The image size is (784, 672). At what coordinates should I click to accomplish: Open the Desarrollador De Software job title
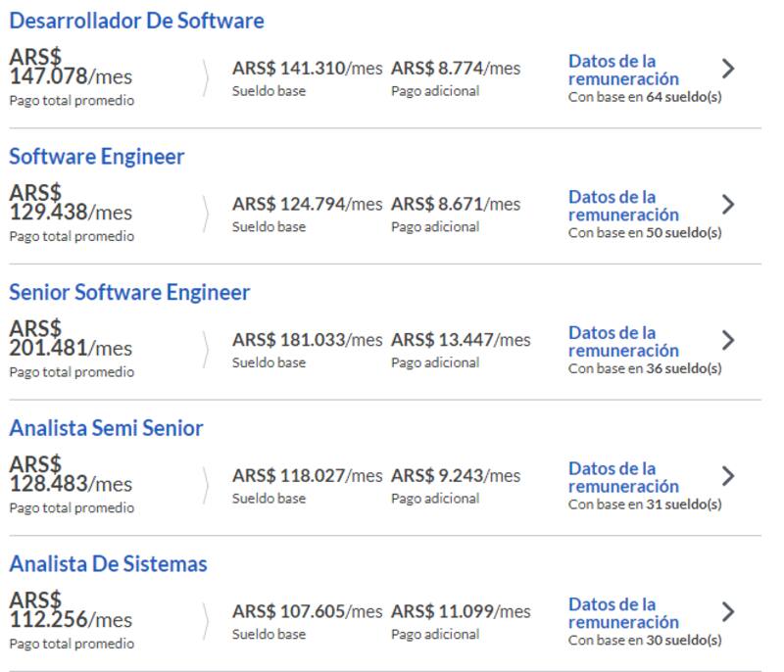[136, 21]
